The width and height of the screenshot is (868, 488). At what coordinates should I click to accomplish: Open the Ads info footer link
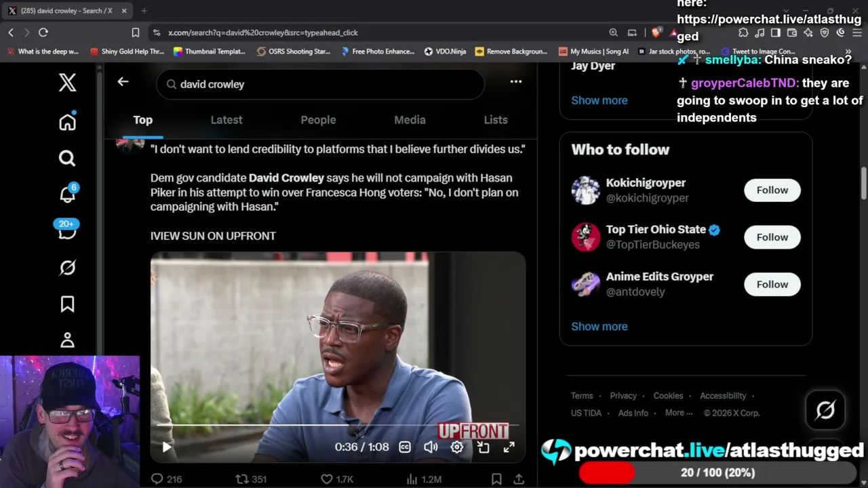tap(633, 413)
